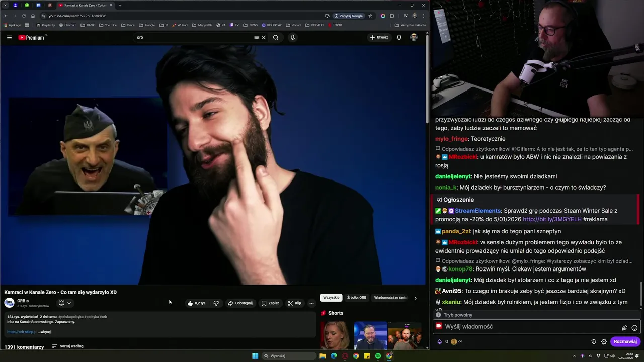Select the Wiadomości ze świata chip
644x362 pixels.
pyautogui.click(x=390, y=298)
